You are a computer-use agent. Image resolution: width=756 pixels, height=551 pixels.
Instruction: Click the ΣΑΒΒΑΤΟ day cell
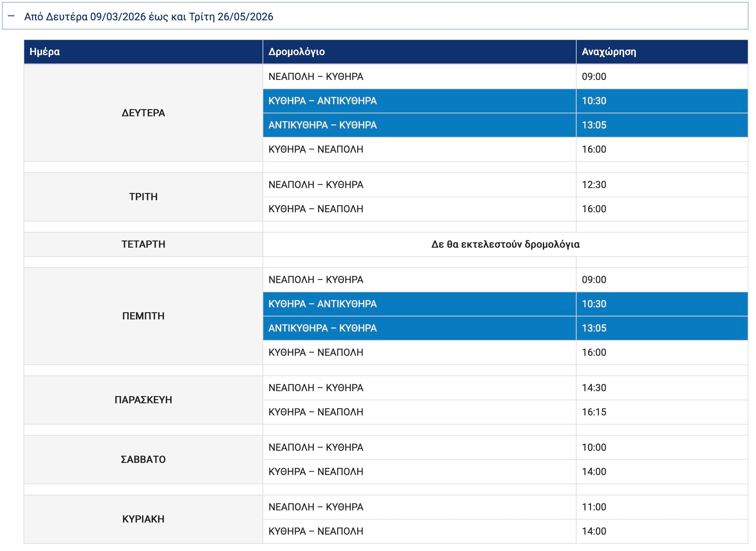click(143, 460)
